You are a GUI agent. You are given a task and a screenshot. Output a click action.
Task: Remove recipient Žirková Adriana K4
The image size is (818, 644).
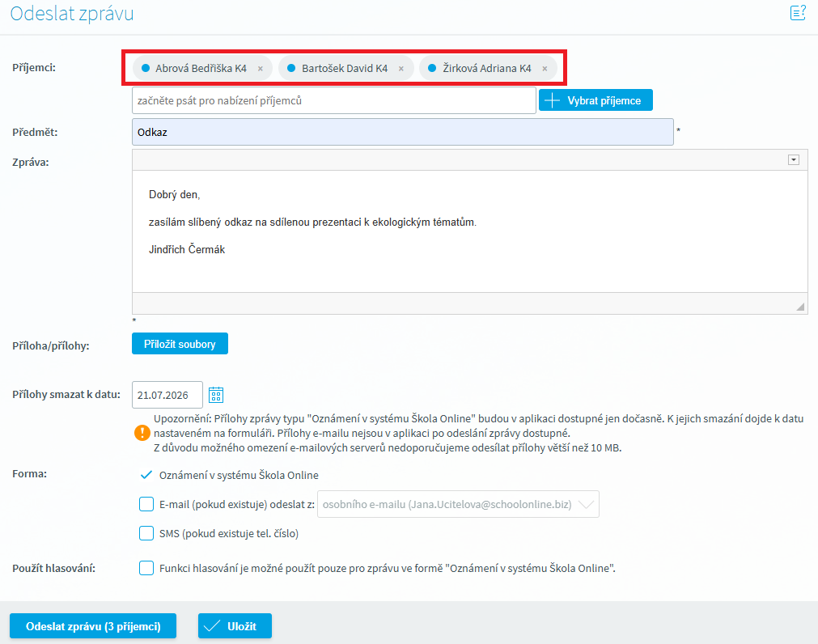[545, 69]
